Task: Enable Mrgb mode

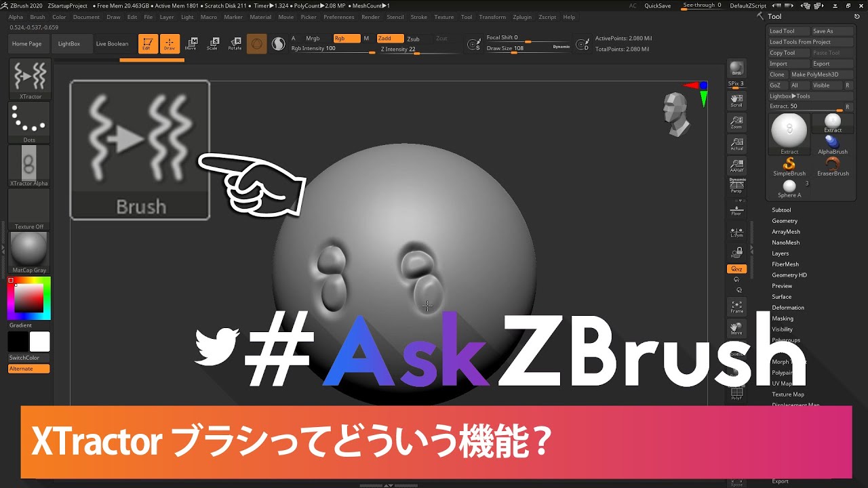Action: (313, 39)
